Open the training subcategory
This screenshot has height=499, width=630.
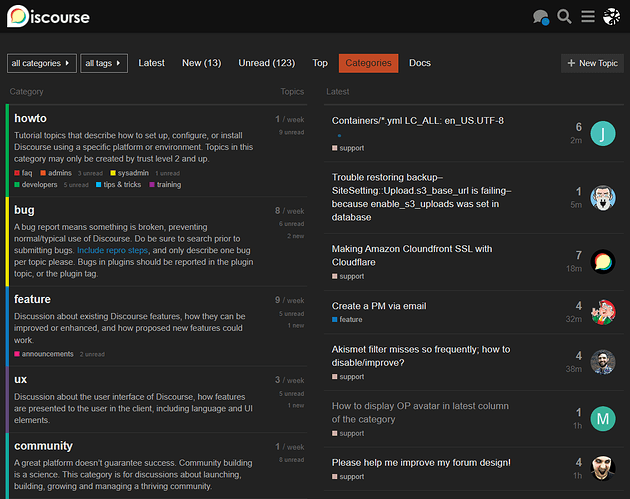click(x=165, y=185)
